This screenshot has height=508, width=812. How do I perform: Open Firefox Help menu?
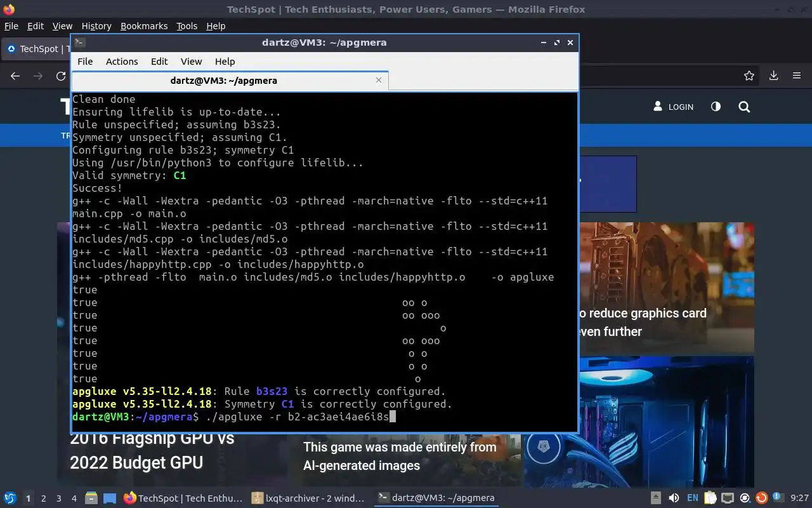(x=216, y=26)
